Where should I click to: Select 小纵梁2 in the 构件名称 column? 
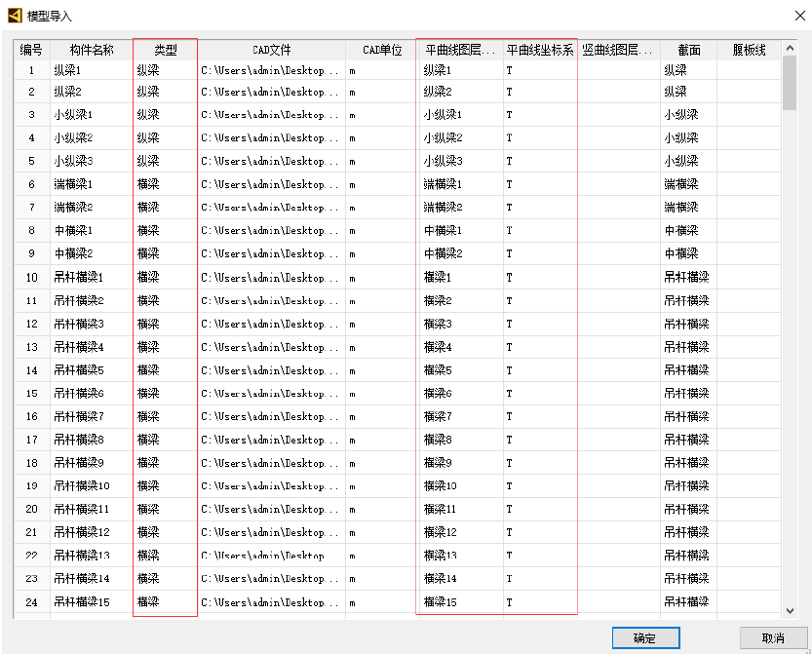[x=73, y=137]
